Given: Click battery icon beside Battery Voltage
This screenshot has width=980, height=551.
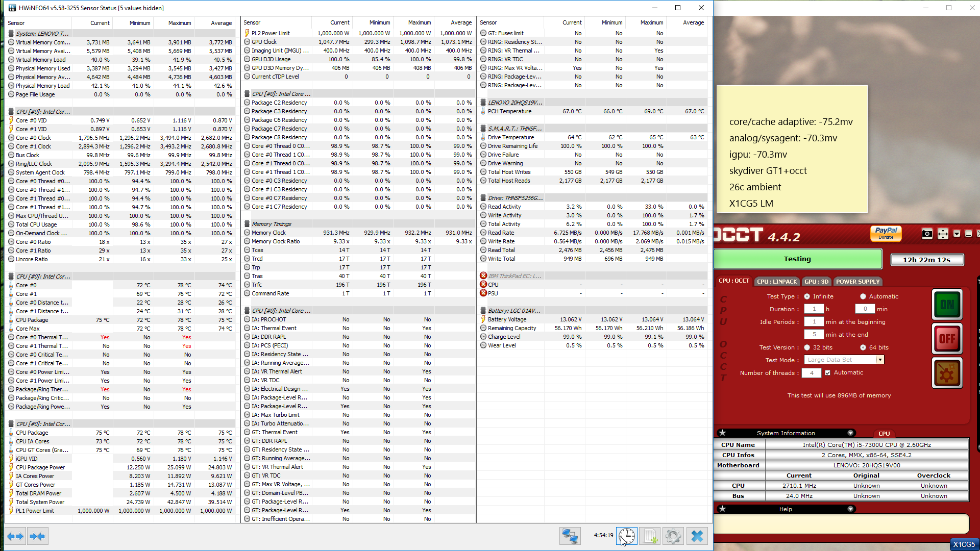Looking at the screenshot, I should click(483, 319).
